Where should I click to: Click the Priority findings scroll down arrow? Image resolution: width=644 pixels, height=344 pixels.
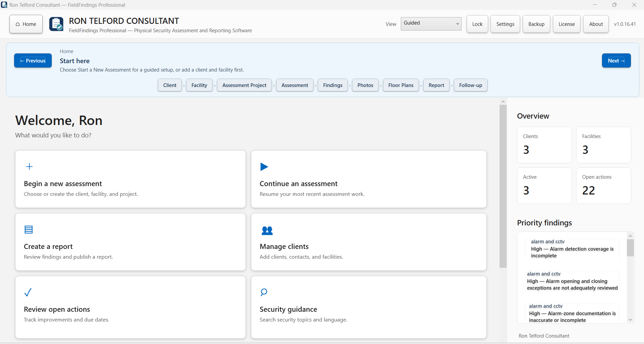click(630, 320)
